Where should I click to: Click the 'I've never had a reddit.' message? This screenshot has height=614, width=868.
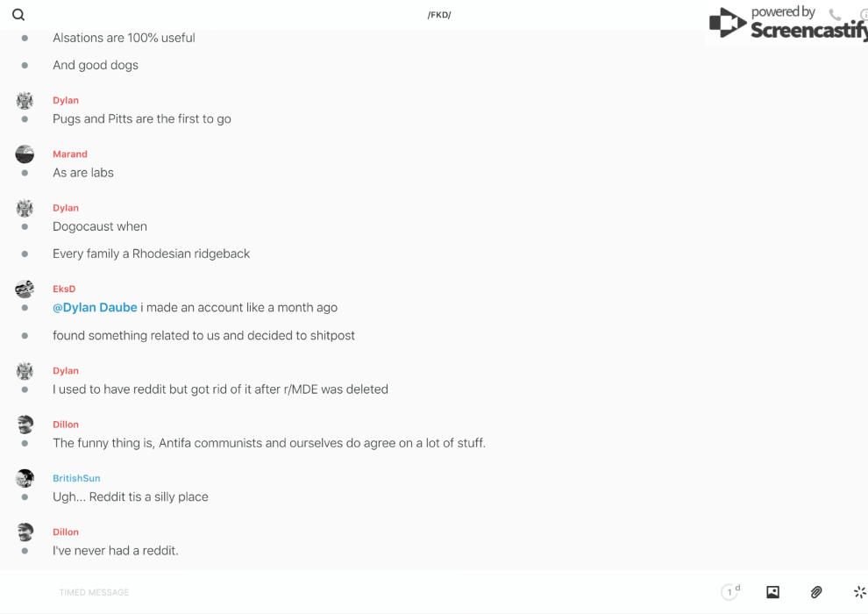(x=116, y=551)
